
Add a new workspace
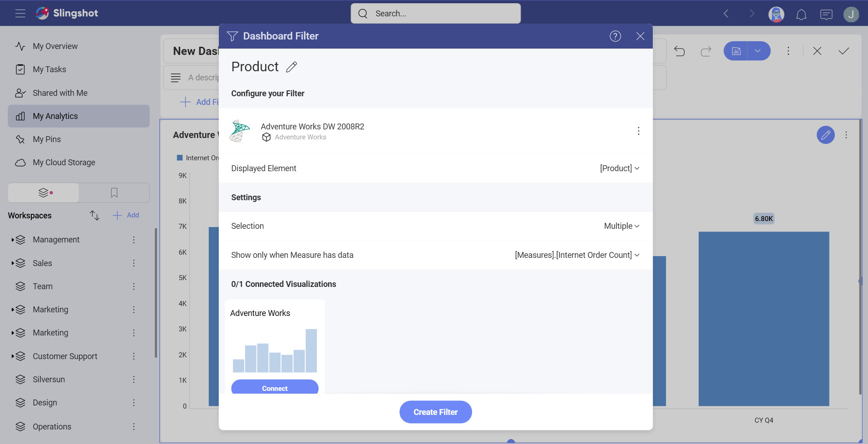tap(126, 215)
